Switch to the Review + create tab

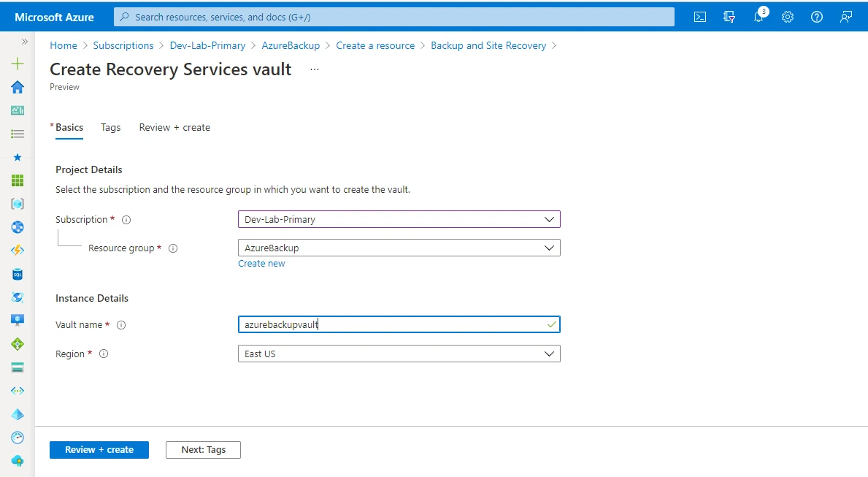[x=174, y=127]
